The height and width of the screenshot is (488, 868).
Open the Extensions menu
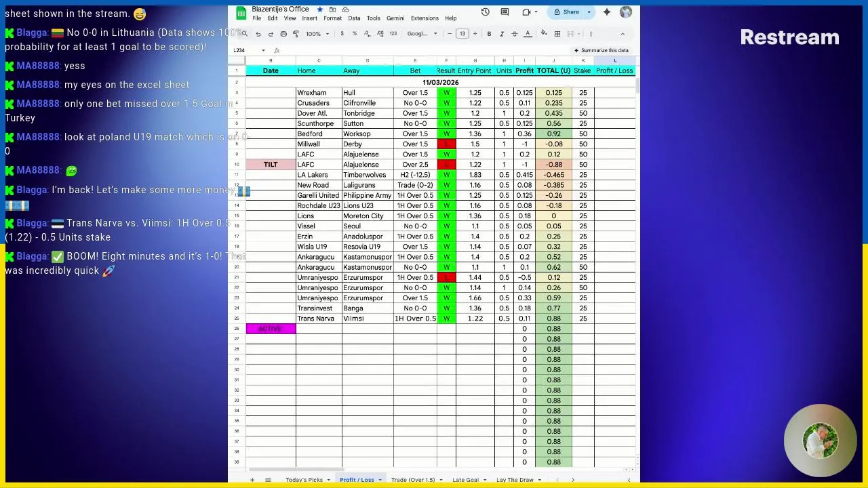(425, 18)
